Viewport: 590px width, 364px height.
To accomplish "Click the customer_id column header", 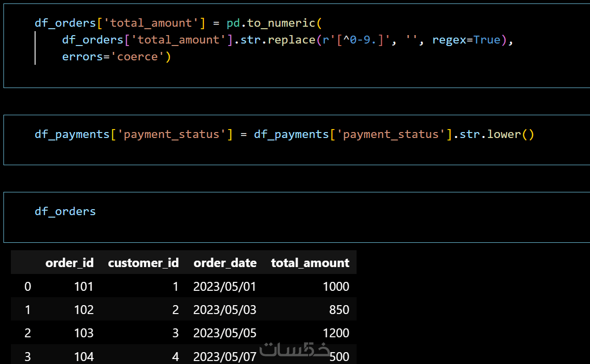I will pyautogui.click(x=143, y=263).
